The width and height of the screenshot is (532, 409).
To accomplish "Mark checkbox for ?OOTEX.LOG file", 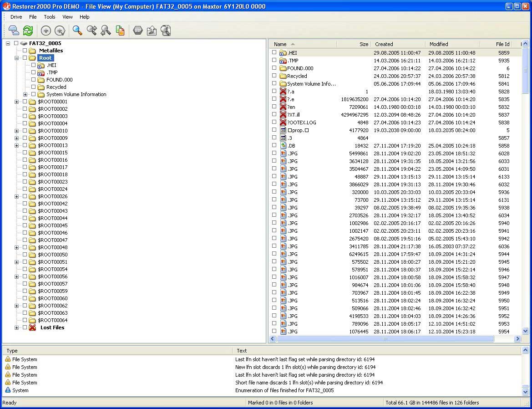I will [x=274, y=122].
